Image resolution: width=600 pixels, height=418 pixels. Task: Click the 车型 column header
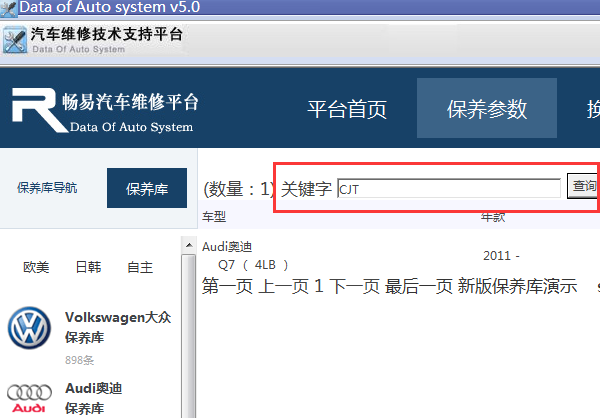(x=214, y=217)
